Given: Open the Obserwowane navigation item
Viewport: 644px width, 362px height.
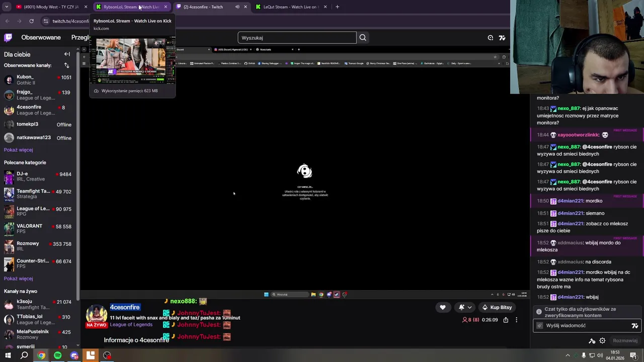Looking at the screenshot, I should (x=41, y=38).
